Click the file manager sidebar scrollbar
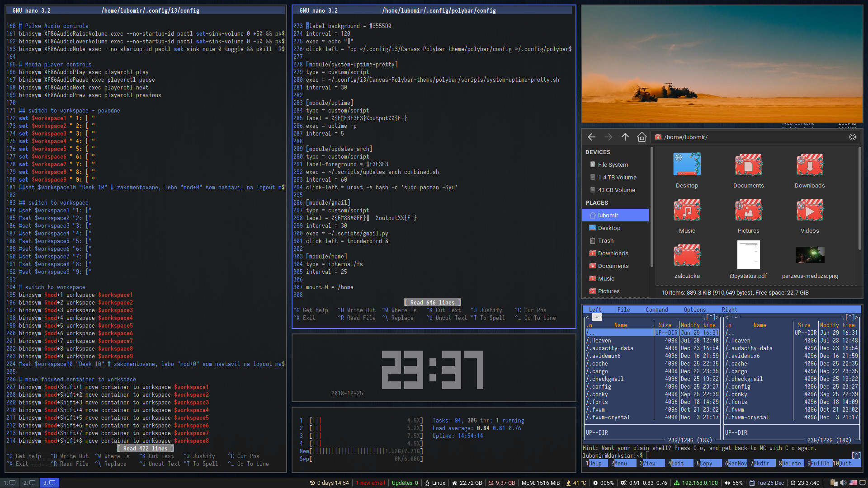 coord(651,207)
